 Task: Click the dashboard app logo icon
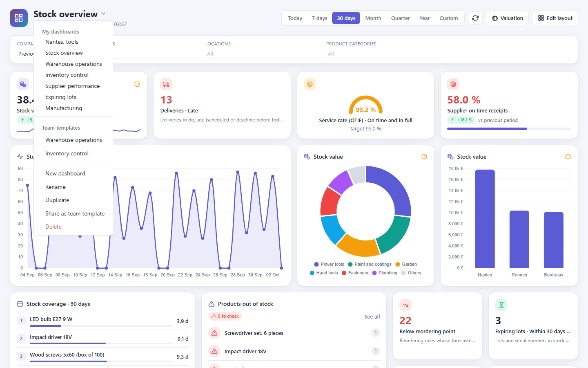click(19, 18)
